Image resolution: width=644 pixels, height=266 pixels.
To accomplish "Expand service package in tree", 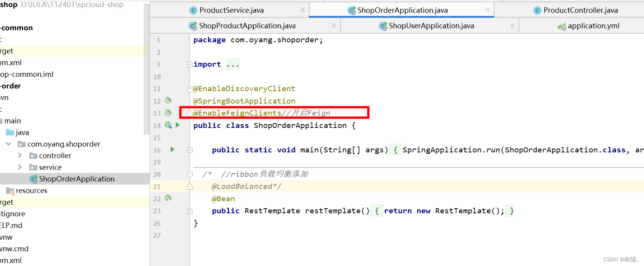I will pos(20,167).
